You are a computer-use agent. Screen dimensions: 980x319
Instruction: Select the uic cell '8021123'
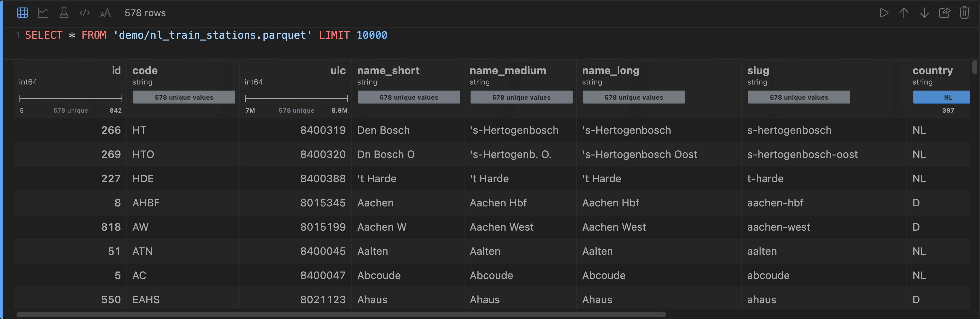point(323,300)
